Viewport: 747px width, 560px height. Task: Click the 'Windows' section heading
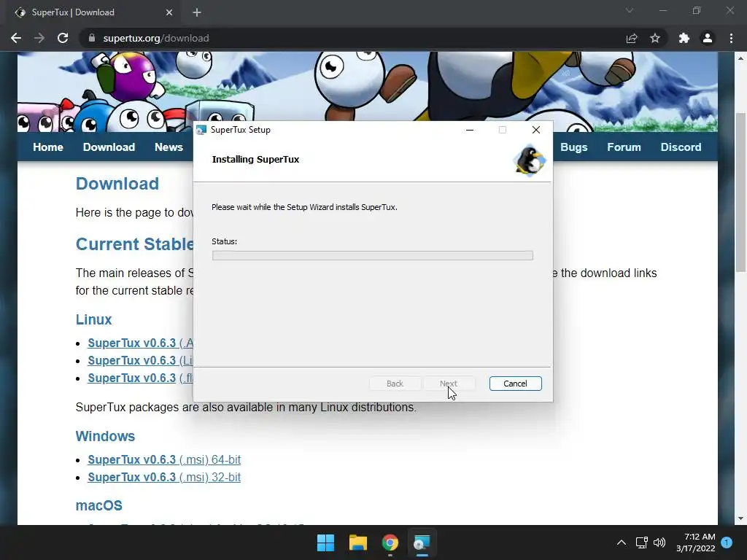click(x=105, y=436)
